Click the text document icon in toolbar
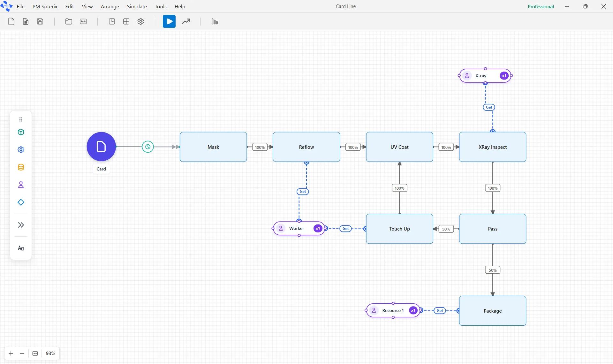This screenshot has height=364, width=613. [x=26, y=21]
